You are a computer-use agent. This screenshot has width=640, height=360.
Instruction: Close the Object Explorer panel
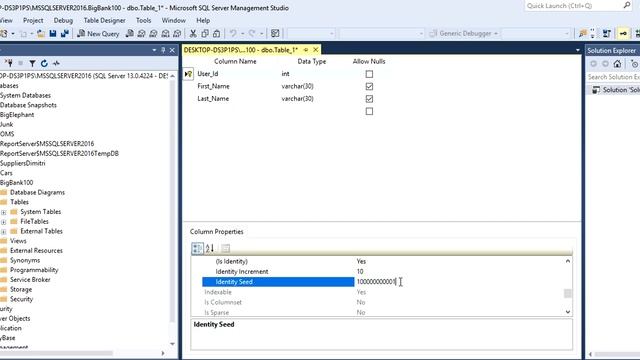[172, 50]
